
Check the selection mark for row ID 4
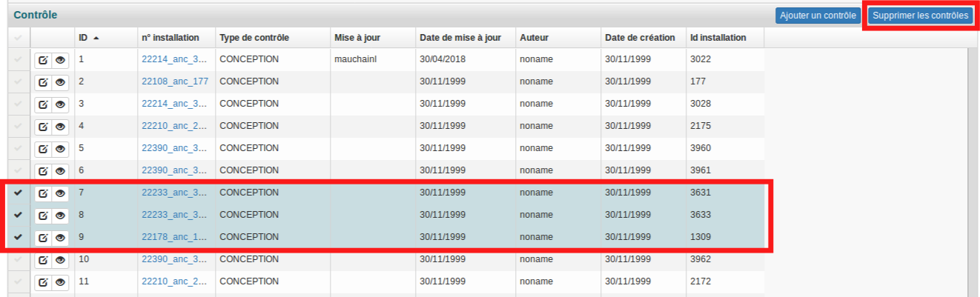click(x=19, y=126)
